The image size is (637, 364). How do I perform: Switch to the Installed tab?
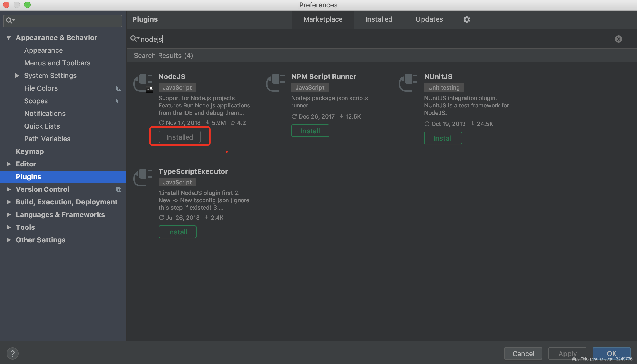click(379, 19)
